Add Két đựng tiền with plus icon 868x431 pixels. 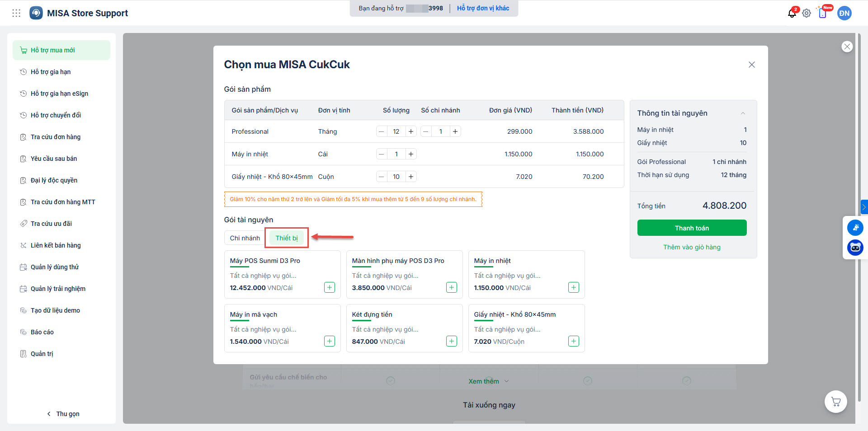452,341
